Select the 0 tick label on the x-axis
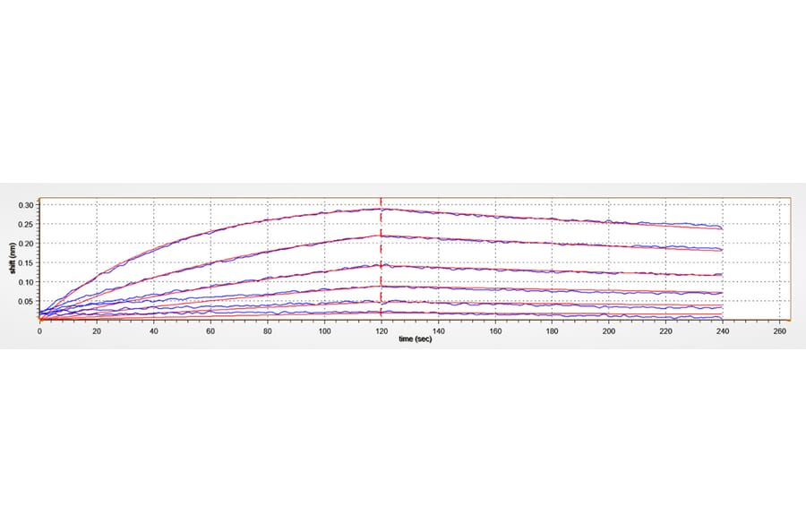 (40, 330)
